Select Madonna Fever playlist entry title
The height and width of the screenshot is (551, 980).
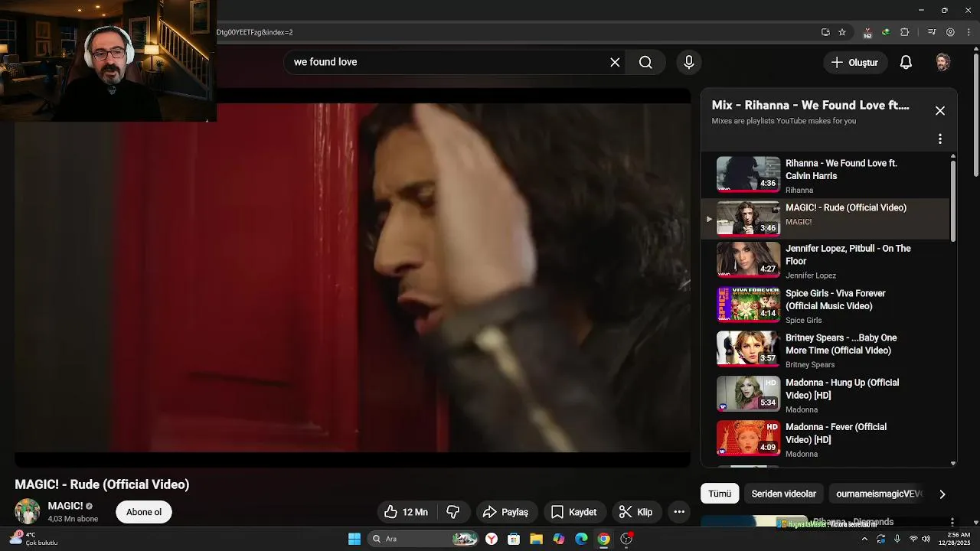click(x=836, y=433)
